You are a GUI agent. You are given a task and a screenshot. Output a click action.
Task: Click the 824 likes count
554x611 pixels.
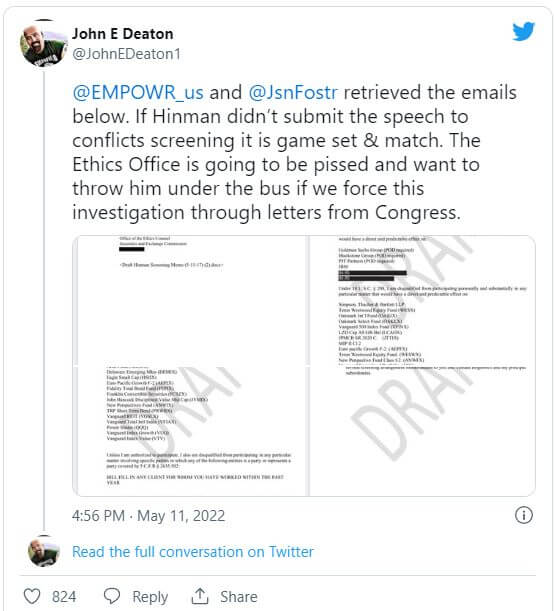pos(64,597)
